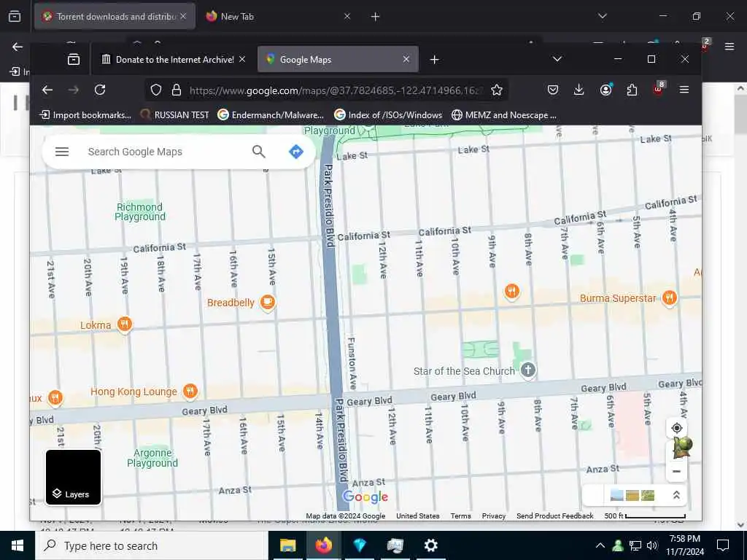This screenshot has width=747, height=560.
Task: Open the back Firefox window's application menu
Action: pyautogui.click(x=729, y=46)
